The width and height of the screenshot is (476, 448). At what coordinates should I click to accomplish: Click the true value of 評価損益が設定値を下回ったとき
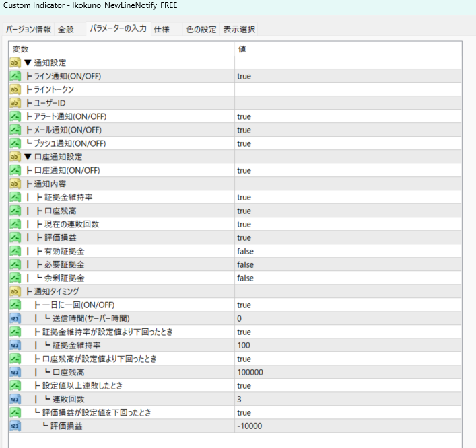pyautogui.click(x=244, y=412)
